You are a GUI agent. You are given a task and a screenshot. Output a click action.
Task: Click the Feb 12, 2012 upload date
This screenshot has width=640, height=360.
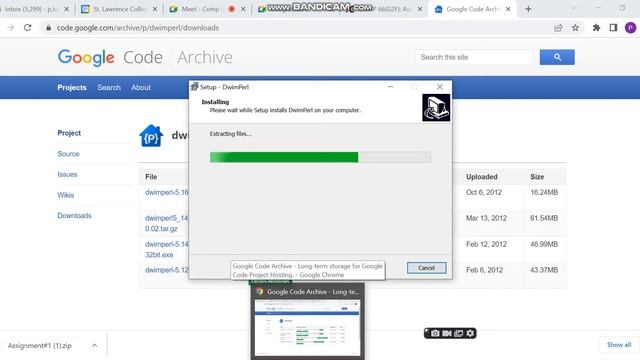point(486,244)
